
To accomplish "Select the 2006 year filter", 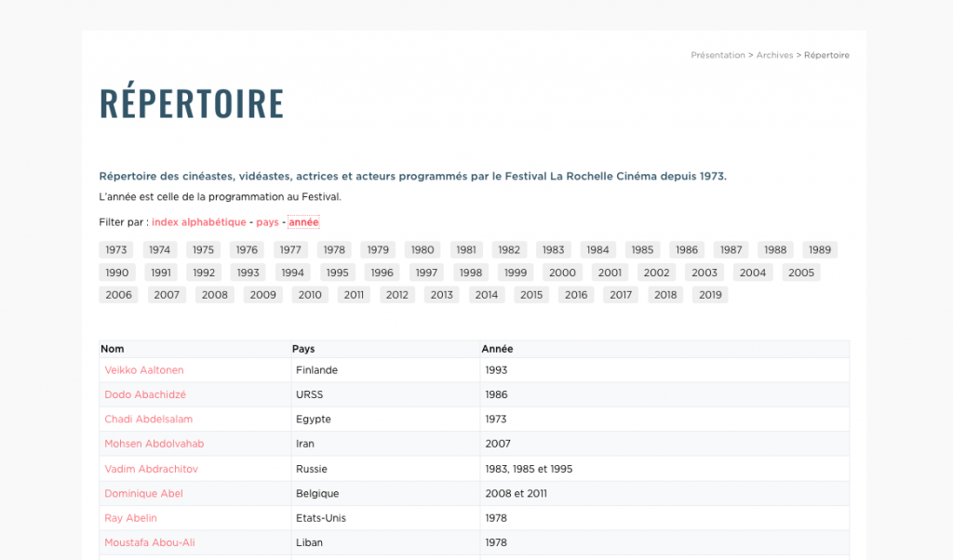I will (x=118, y=295).
